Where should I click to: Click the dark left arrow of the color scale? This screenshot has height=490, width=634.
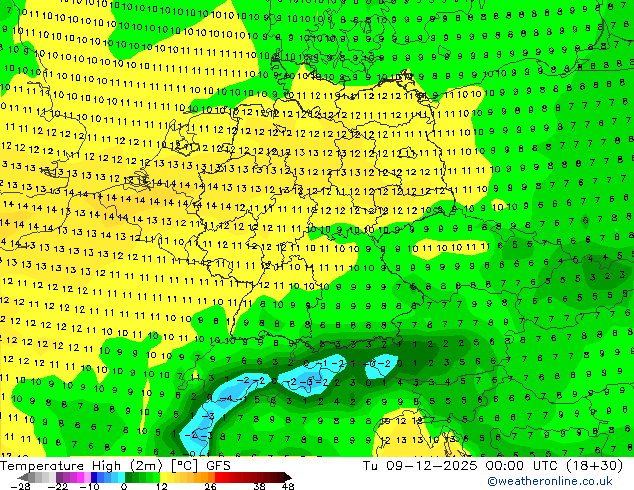(x=23, y=477)
